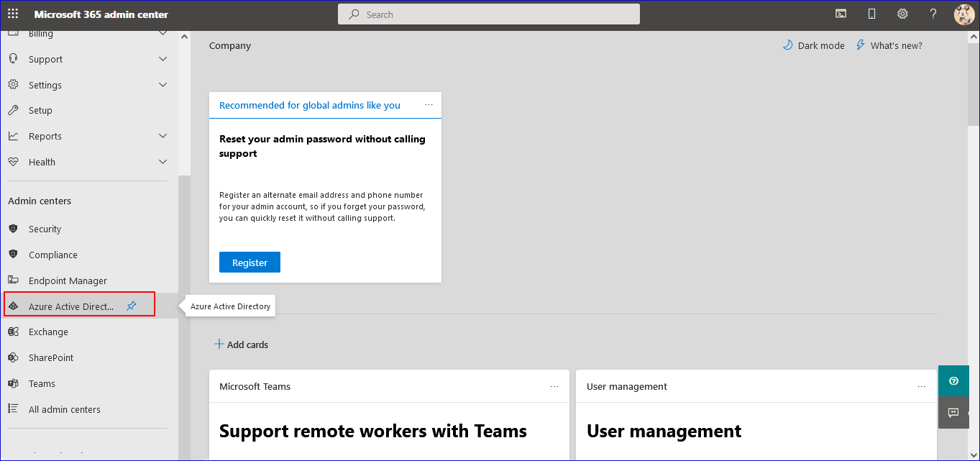Click the Compliance shield icon
The image size is (980, 461).
tap(13, 255)
